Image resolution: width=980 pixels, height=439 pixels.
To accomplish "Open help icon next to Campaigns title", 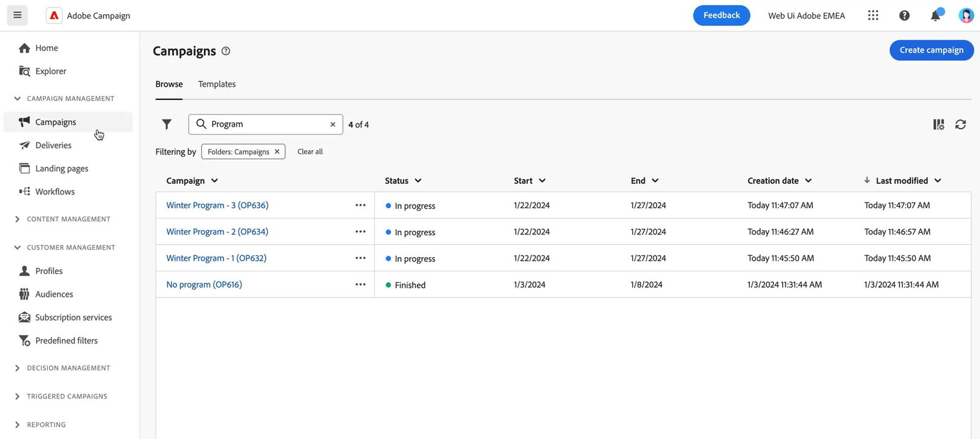I will (225, 51).
